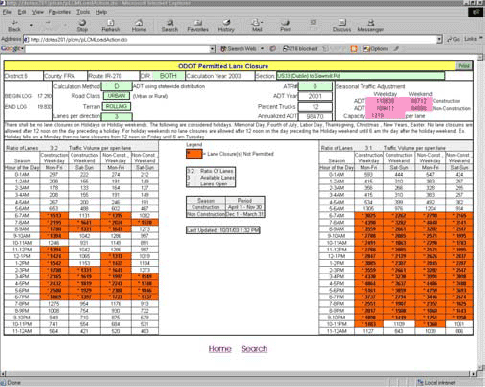Open Google toolbar Options
Viewport: 485px width, 387px height.
pyautogui.click(x=375, y=49)
